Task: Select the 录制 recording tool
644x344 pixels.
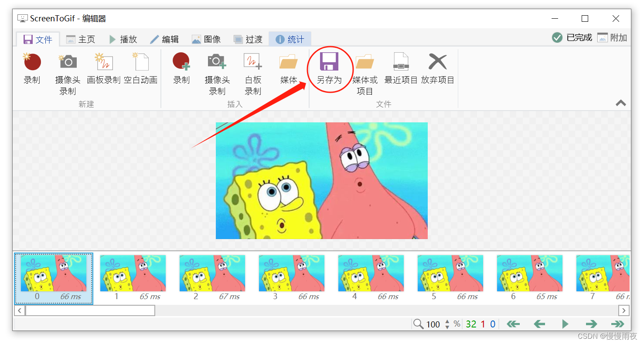Action: pyautogui.click(x=32, y=70)
